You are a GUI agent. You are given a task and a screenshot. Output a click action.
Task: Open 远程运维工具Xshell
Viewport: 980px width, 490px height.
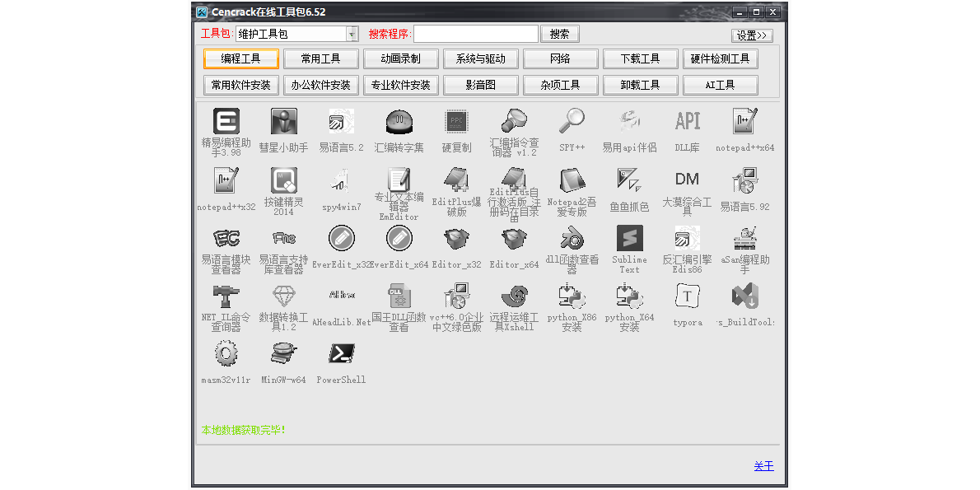pyautogui.click(x=514, y=296)
